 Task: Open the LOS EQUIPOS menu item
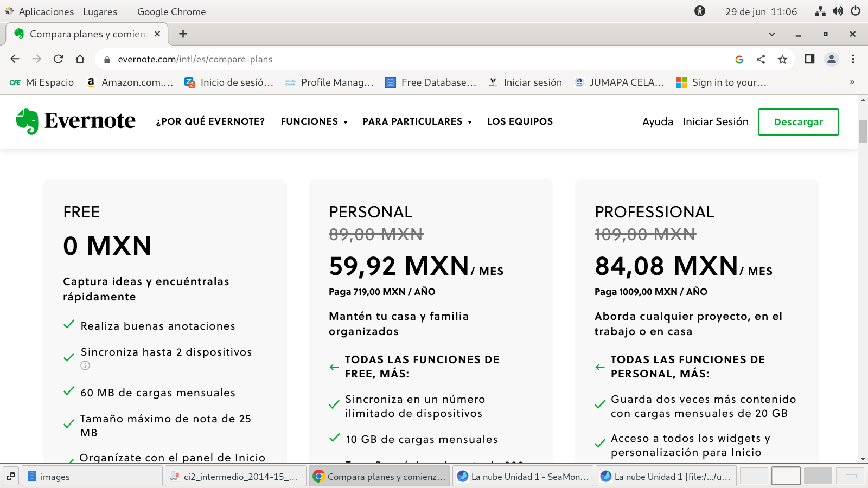point(520,121)
